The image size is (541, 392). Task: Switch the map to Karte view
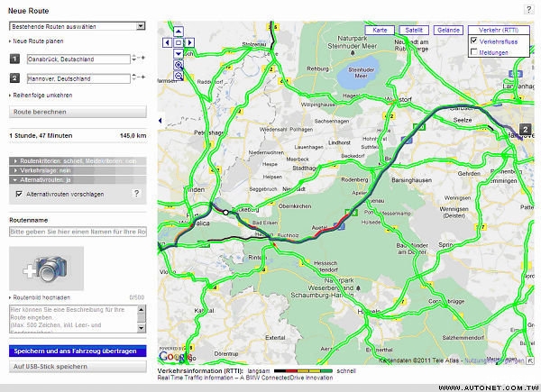click(x=380, y=30)
